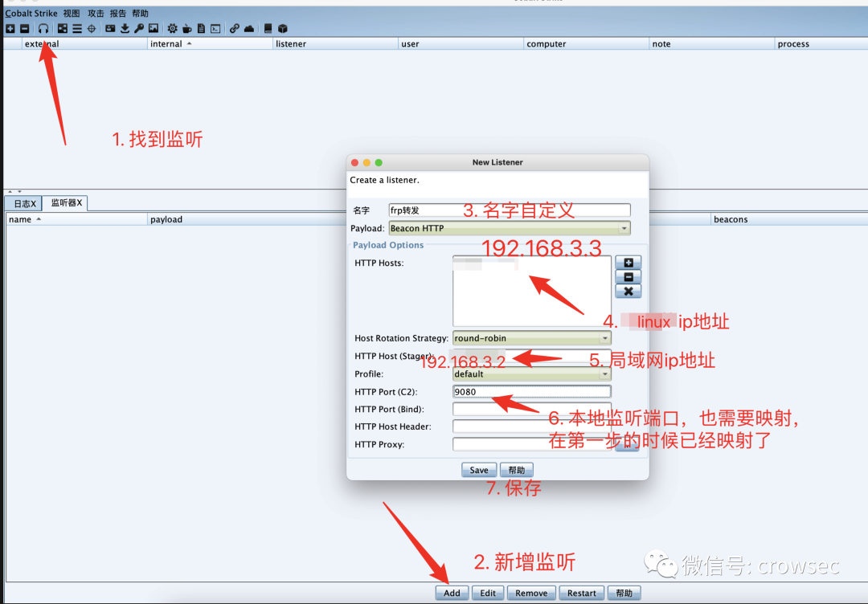Open the 视图 menu
This screenshot has height=604, width=868.
click(x=72, y=14)
